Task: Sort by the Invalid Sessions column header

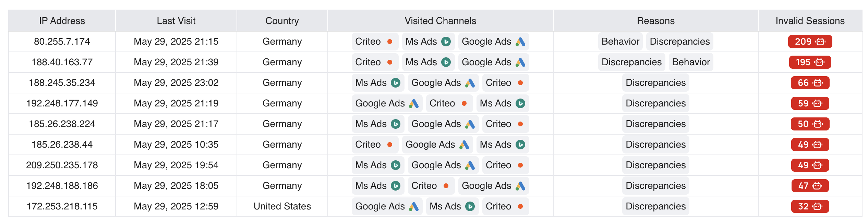Action: [810, 21]
